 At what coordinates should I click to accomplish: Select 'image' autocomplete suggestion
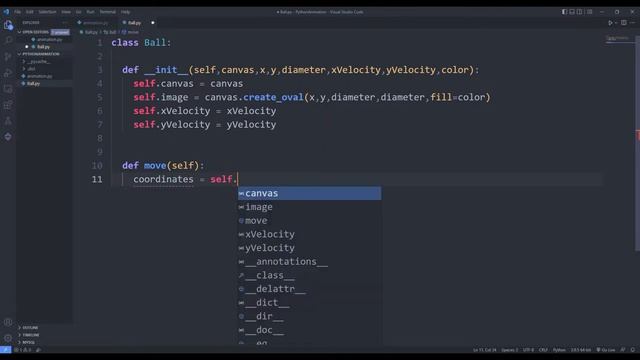(x=309, y=207)
